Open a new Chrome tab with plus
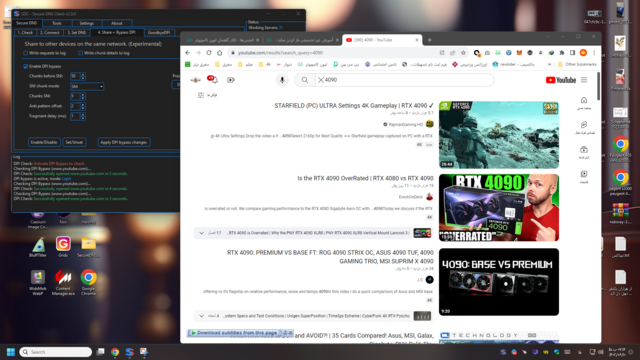This screenshot has height=360, width=640. pos(429,40)
